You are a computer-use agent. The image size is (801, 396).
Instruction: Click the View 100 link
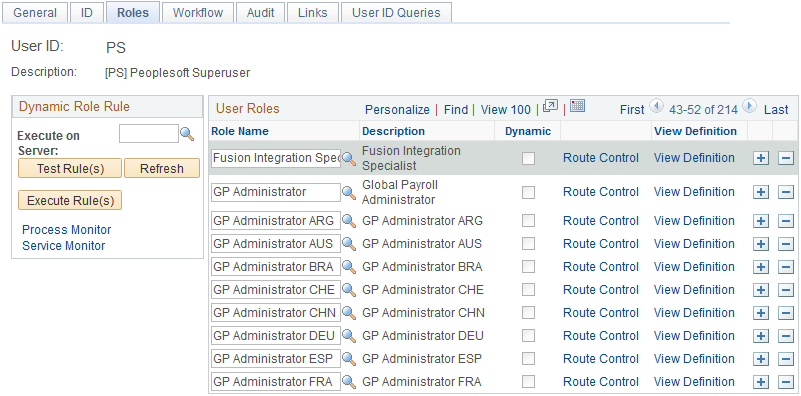point(506,109)
